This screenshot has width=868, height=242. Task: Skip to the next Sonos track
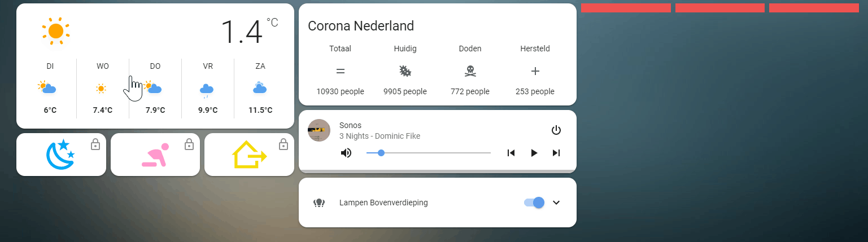pyautogui.click(x=556, y=153)
